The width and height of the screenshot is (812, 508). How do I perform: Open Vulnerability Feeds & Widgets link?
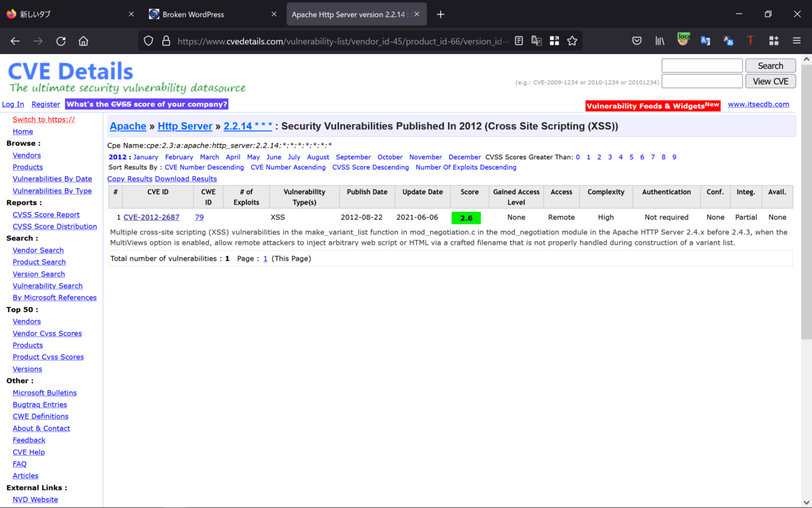tap(652, 106)
